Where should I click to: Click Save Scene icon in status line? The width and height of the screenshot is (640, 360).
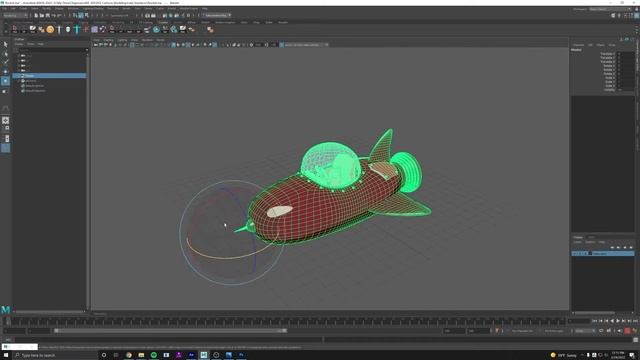47,16
